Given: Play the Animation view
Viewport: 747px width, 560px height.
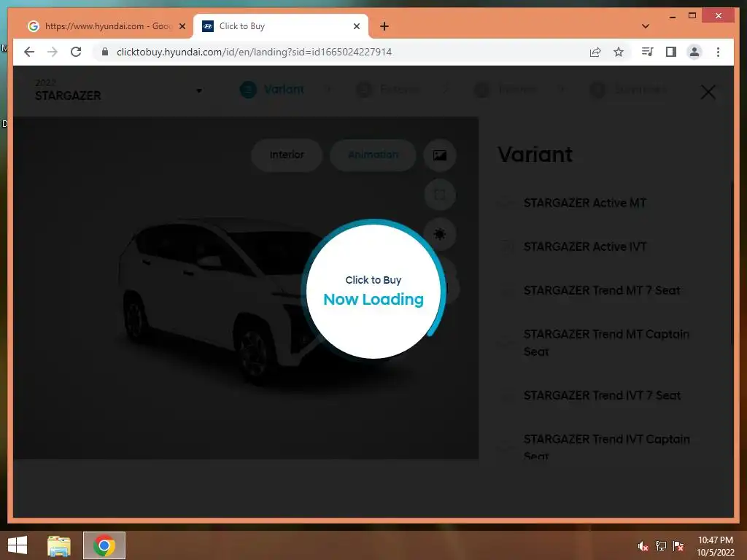Looking at the screenshot, I should (x=373, y=155).
